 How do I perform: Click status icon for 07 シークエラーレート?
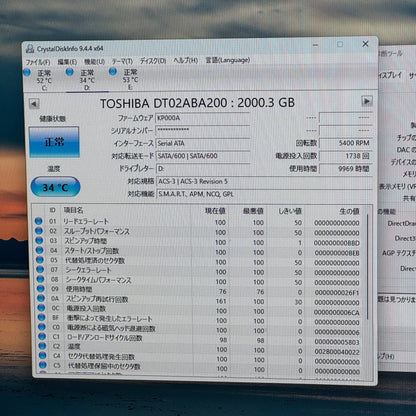pyautogui.click(x=40, y=269)
